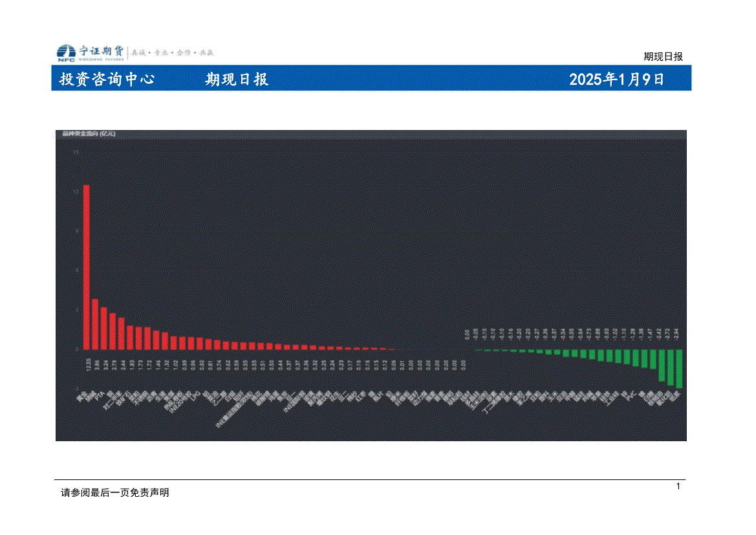Click the 期现日报 title in blue banner

pos(237,79)
